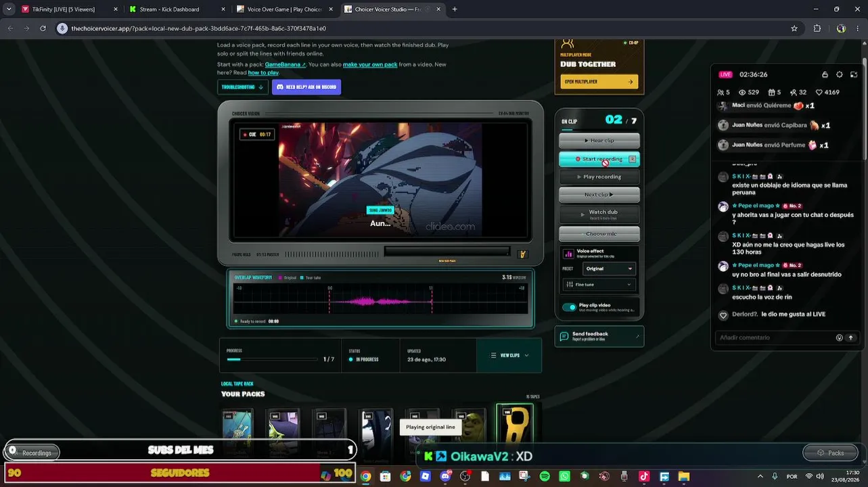Viewport: 868px width, 487px height.
Task: Advance with the Next clip button
Action: click(x=599, y=195)
